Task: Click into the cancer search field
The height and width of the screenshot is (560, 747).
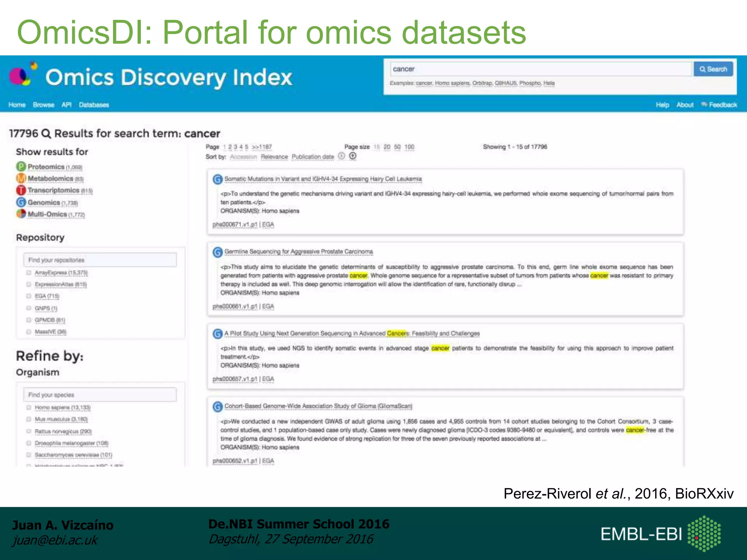Action: (541, 69)
